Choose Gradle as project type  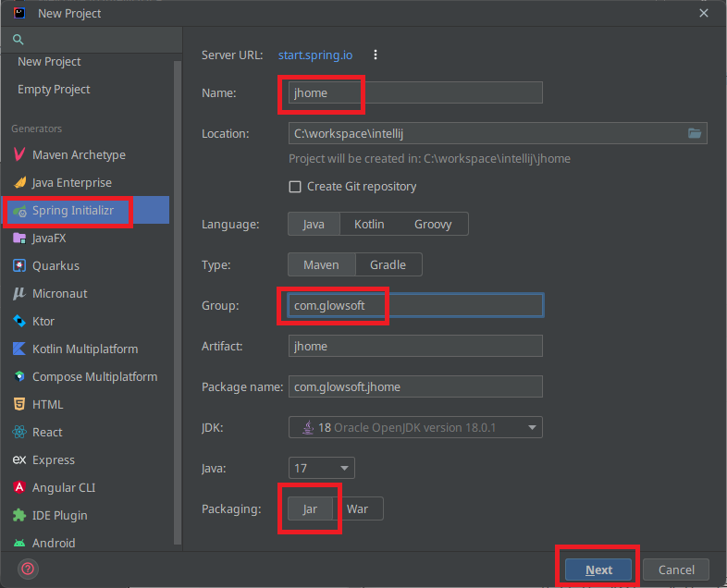pyautogui.click(x=388, y=264)
